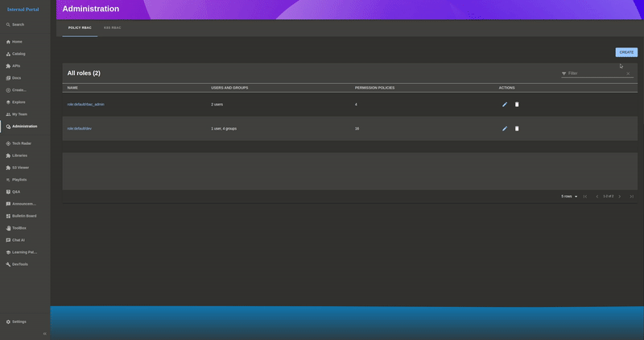
Task: Clear the filter with the X icon
Action: click(629, 73)
